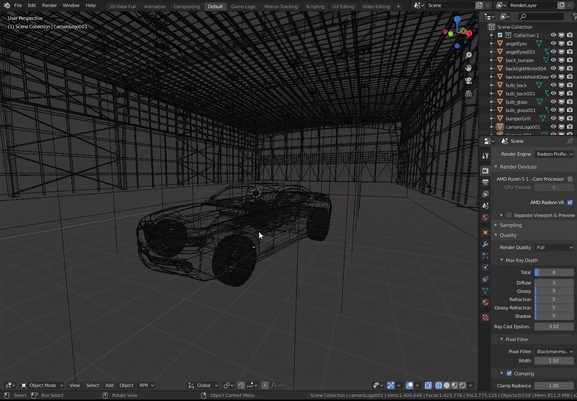Open the Render menu
This screenshot has height=401, width=577.
(49, 6)
